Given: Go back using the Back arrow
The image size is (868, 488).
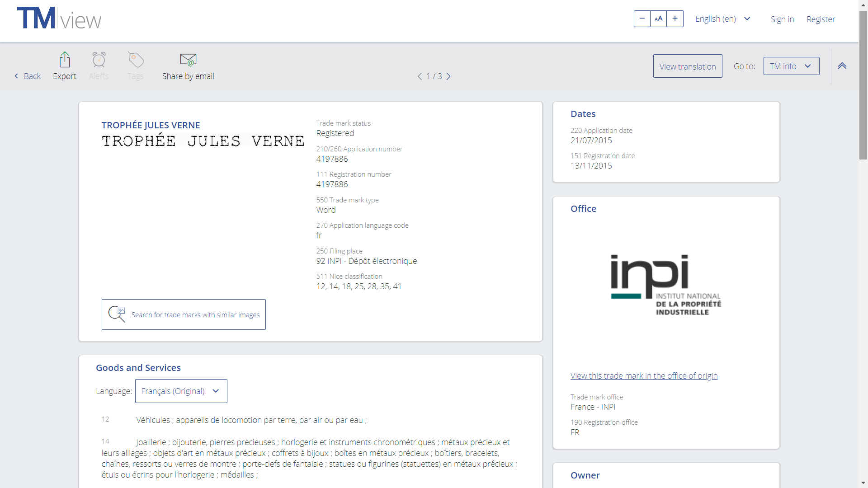Looking at the screenshot, I should click(x=28, y=76).
